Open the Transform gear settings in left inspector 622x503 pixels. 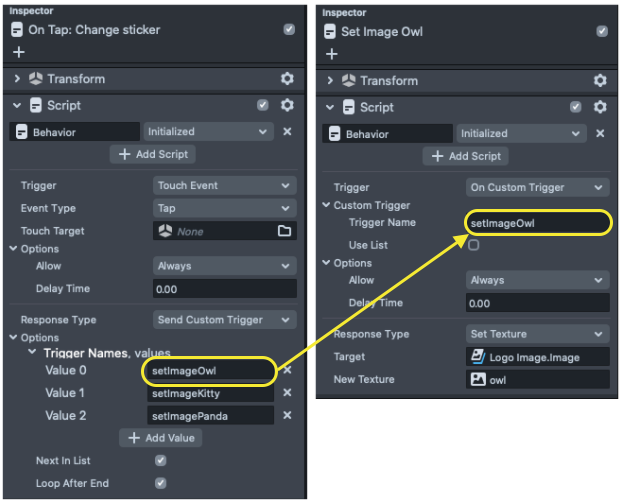pyautogui.click(x=287, y=79)
